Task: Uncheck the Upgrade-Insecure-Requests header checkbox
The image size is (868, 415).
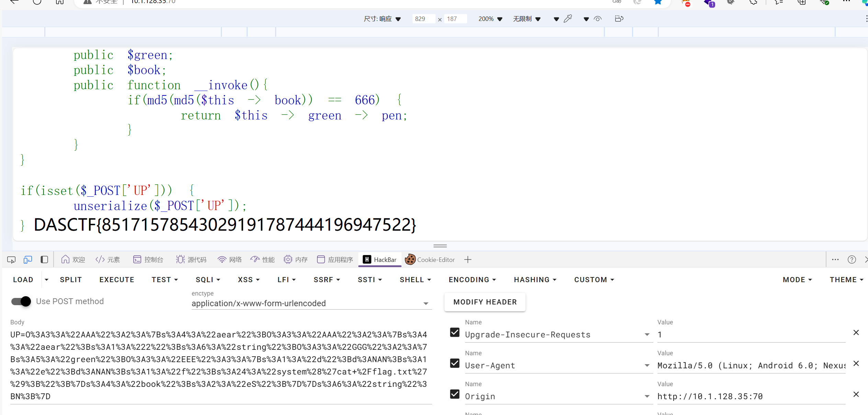Action: [455, 332]
